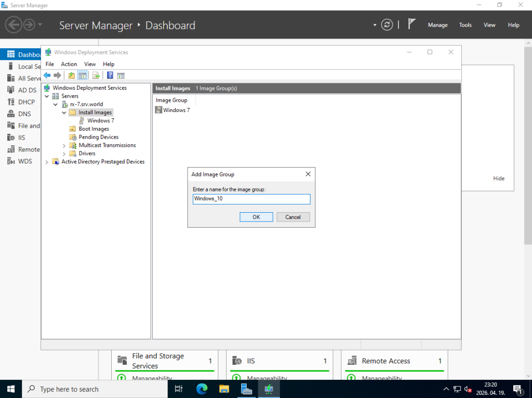Collapse the Servers tree node

[47, 96]
